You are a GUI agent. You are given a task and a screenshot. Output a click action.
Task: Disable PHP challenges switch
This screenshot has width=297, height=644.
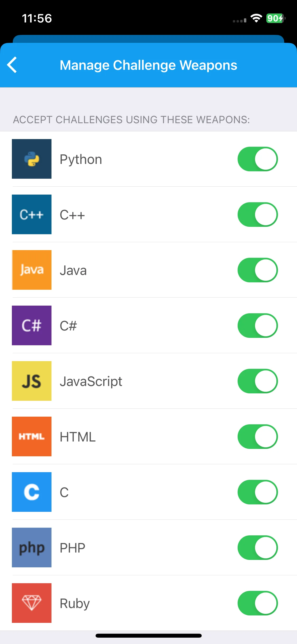click(258, 548)
